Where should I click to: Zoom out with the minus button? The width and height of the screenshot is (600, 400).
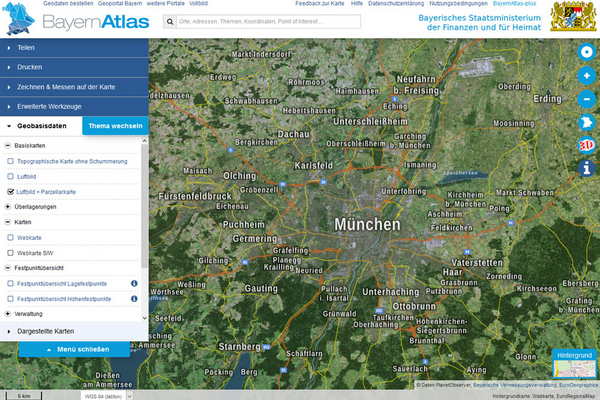pos(586,99)
